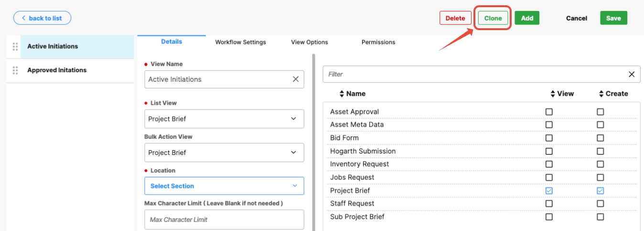Clone the current view
The width and height of the screenshot is (644, 231).
point(493,18)
